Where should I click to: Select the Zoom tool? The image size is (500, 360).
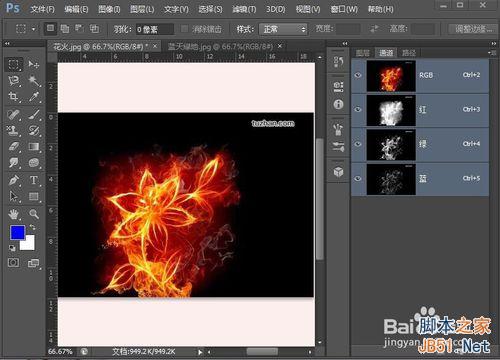coord(33,214)
